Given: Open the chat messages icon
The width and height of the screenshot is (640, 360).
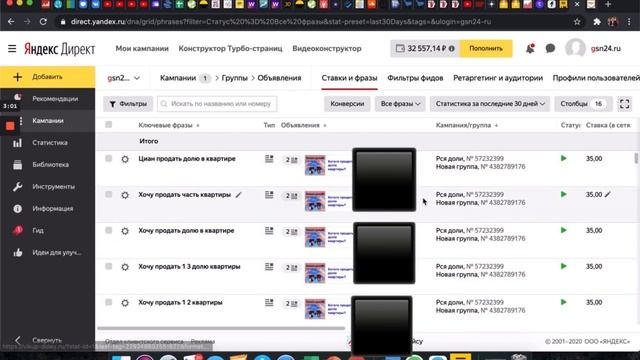Looking at the screenshot, I should coord(550,49).
